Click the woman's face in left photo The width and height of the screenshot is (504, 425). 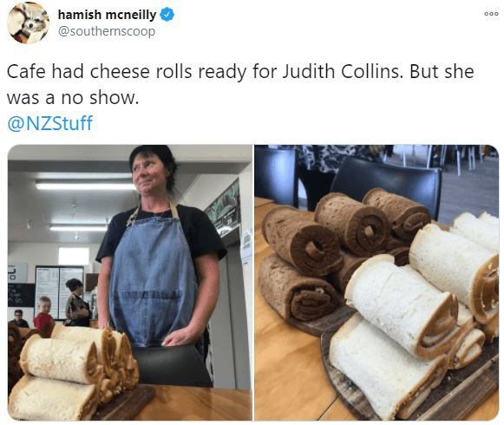pyautogui.click(x=150, y=175)
